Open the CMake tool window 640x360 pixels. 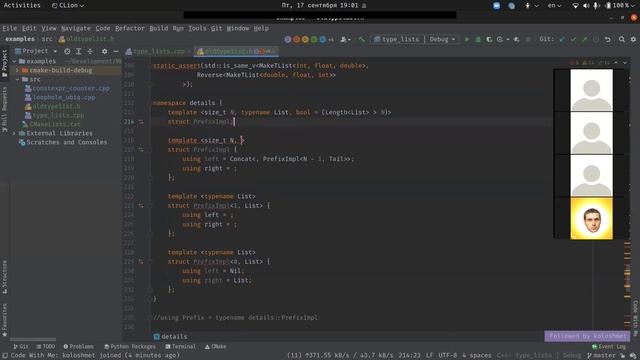tap(216, 347)
